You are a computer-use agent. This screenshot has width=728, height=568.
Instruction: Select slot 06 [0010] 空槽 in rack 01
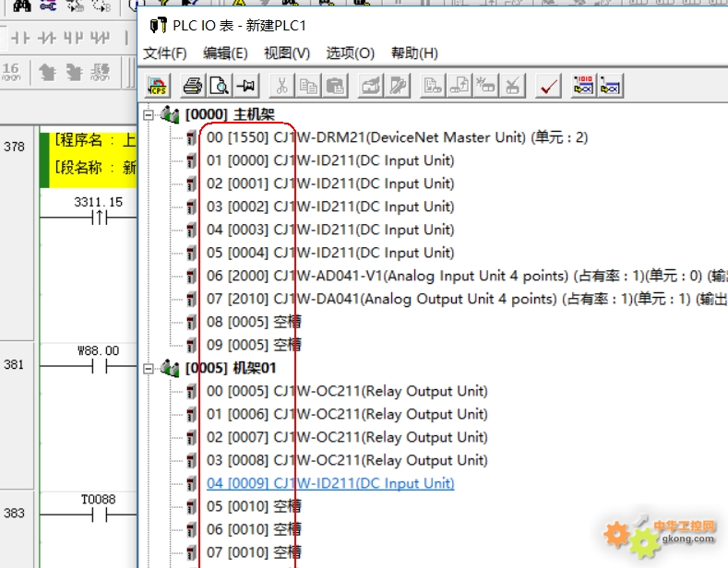254,529
